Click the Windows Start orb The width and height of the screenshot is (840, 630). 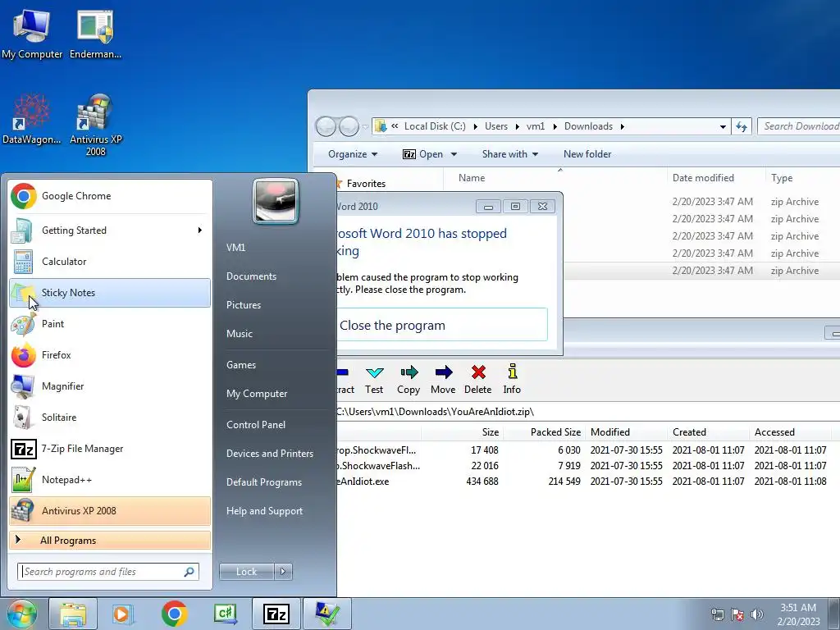tap(21, 614)
